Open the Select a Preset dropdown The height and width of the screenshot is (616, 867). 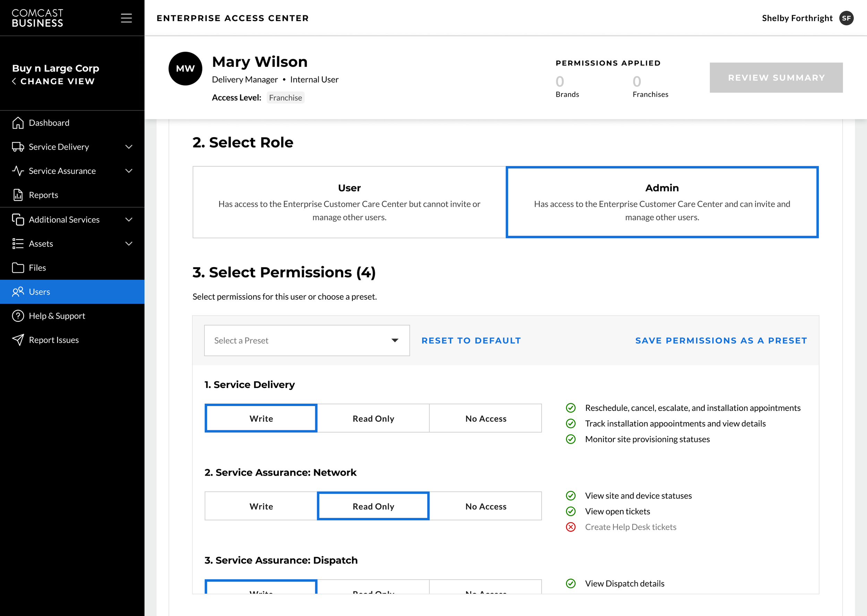point(307,341)
